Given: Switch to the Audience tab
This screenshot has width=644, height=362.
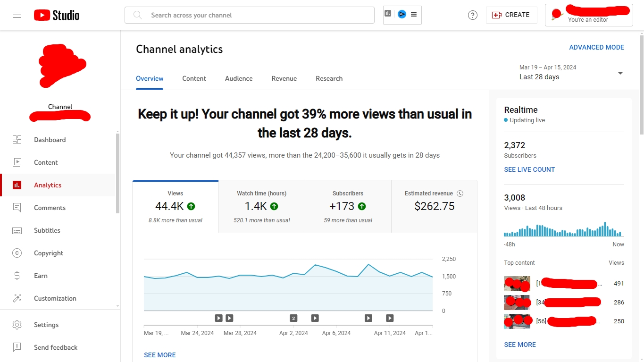Looking at the screenshot, I should (x=239, y=78).
